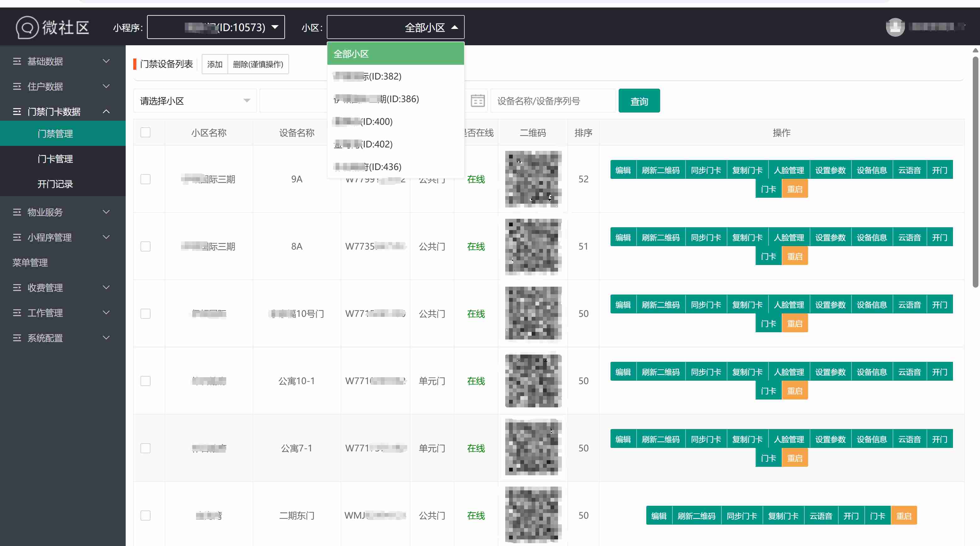Open the 请选择小区 filter dropdown
The width and height of the screenshot is (980, 546).
(195, 101)
